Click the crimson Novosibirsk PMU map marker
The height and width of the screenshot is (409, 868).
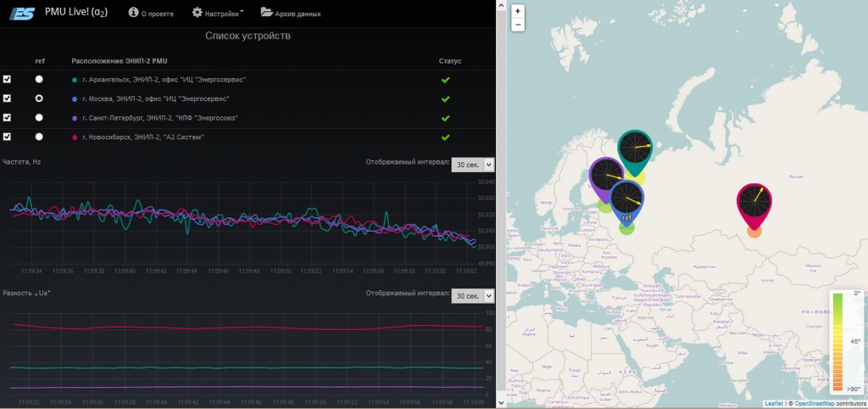[x=754, y=203]
